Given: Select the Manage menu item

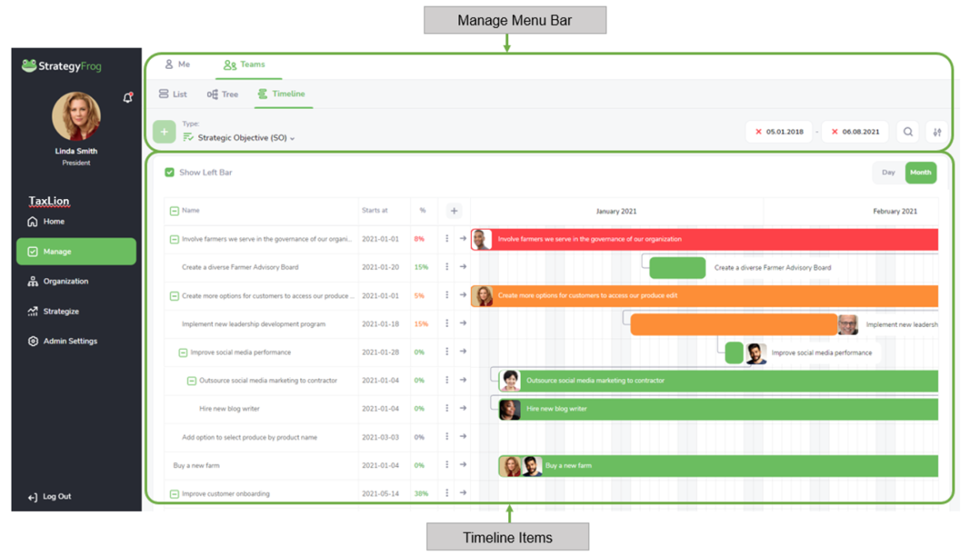Looking at the screenshot, I should (x=55, y=251).
